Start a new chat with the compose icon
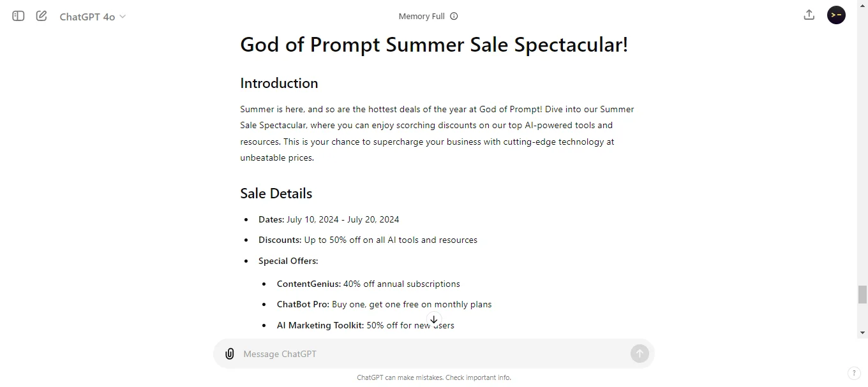Viewport: 868px width, 387px height. tap(41, 16)
